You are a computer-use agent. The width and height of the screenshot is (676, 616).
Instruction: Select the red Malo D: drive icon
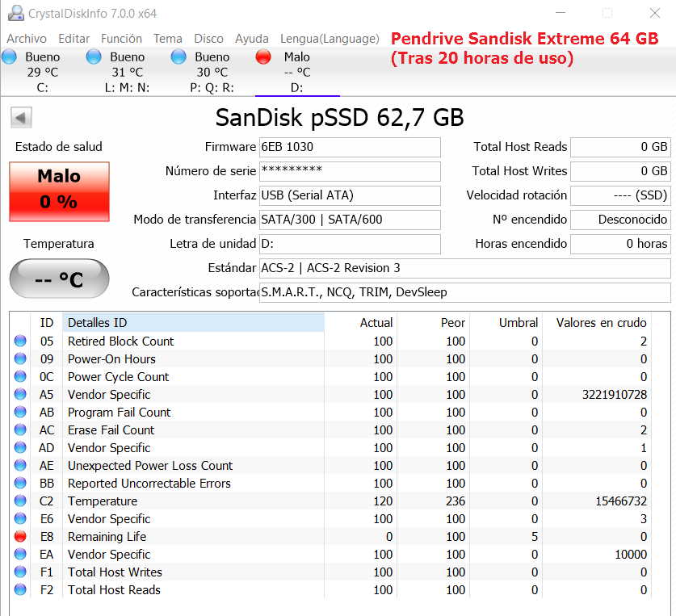pyautogui.click(x=263, y=57)
